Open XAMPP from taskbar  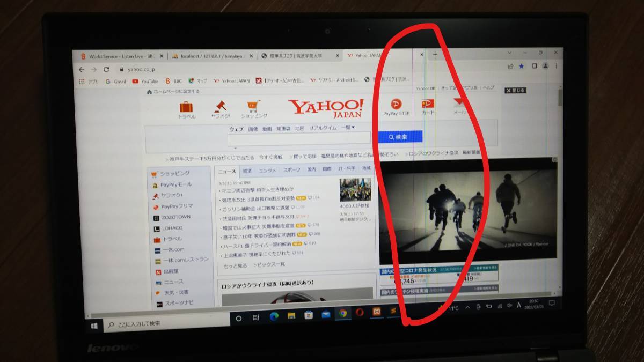coord(377,312)
